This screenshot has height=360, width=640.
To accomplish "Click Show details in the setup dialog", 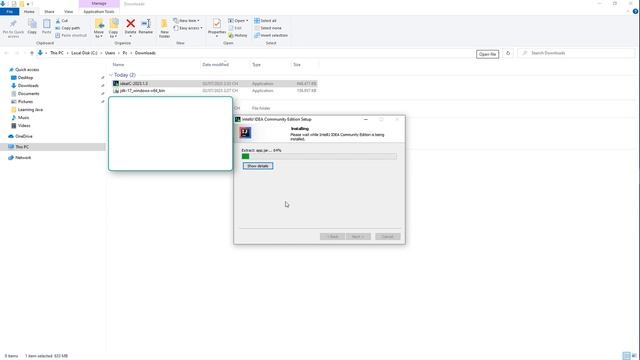I will (x=258, y=166).
